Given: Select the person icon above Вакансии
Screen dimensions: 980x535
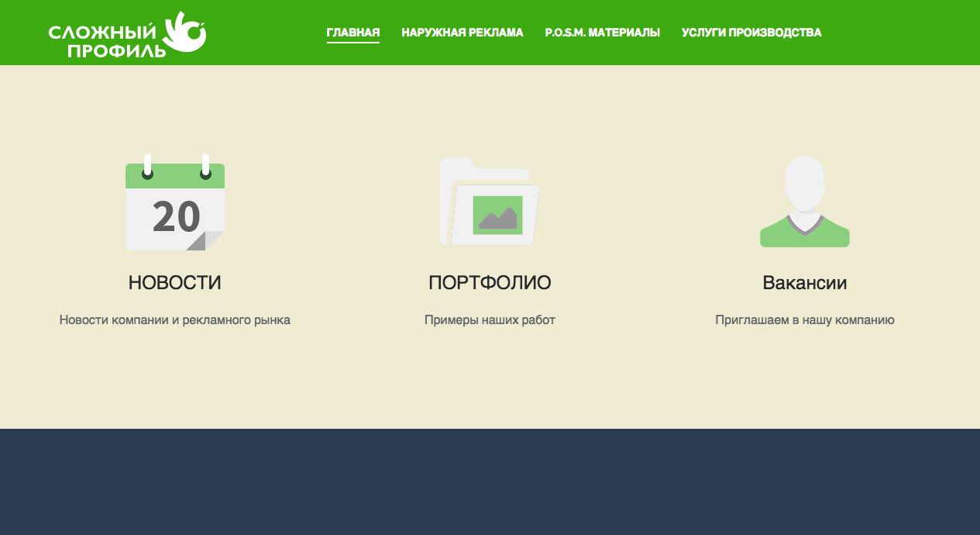Looking at the screenshot, I should [804, 202].
